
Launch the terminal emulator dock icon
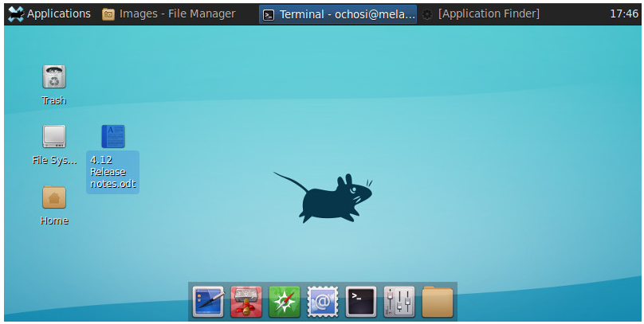click(x=361, y=302)
